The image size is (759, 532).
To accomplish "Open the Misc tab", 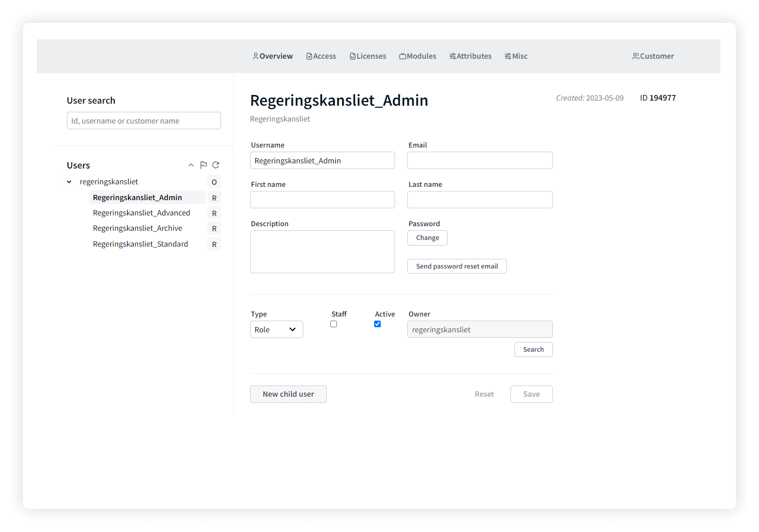I will point(516,56).
